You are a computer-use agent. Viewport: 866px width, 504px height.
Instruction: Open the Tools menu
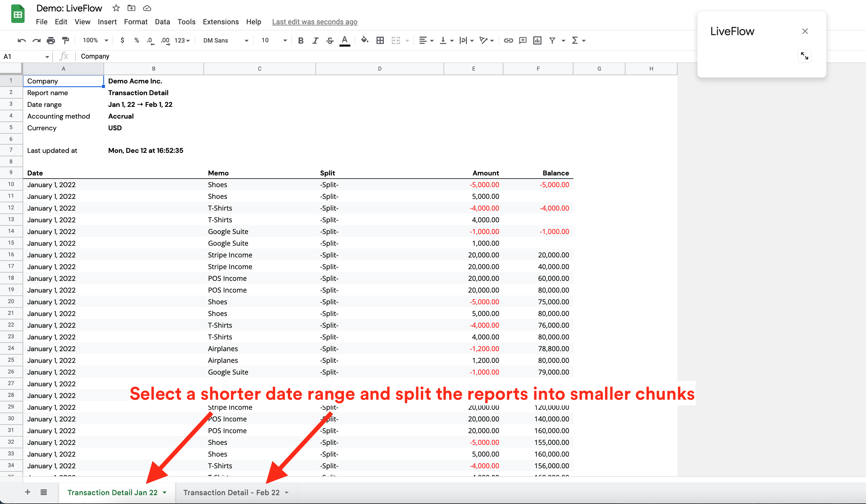(186, 22)
